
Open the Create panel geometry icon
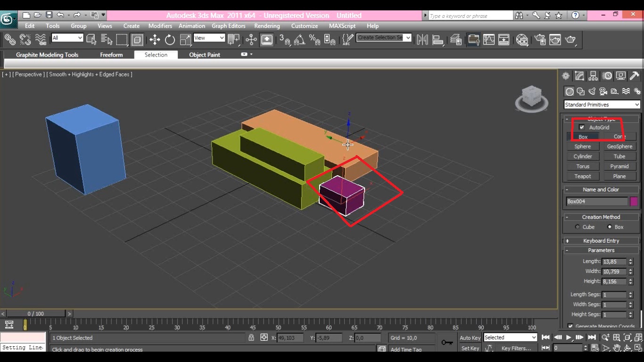570,91
